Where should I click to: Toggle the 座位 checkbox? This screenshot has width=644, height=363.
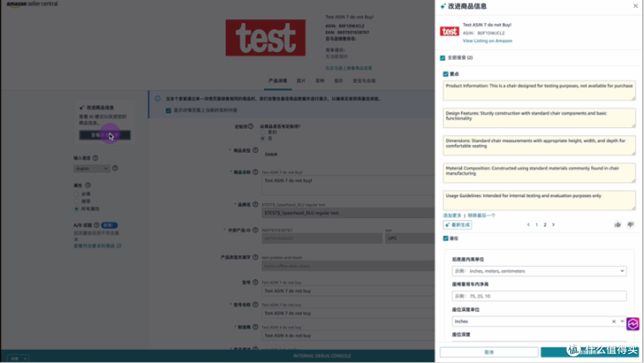(x=445, y=238)
